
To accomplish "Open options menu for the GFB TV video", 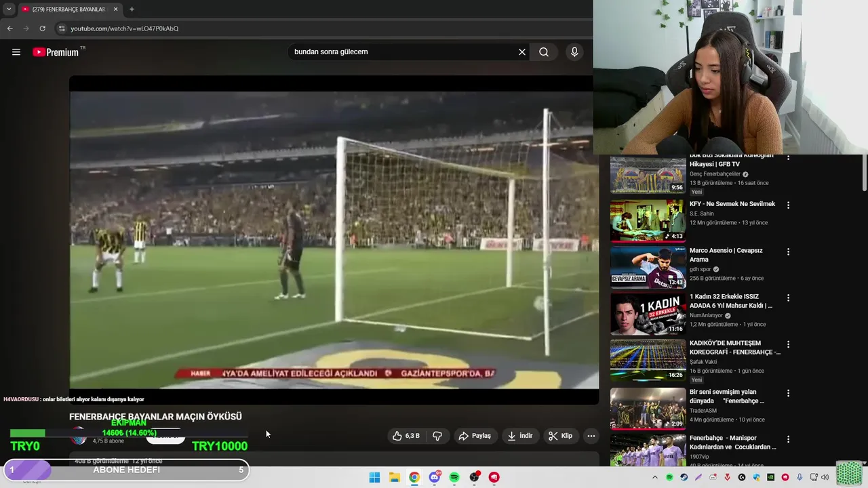I will (x=788, y=158).
